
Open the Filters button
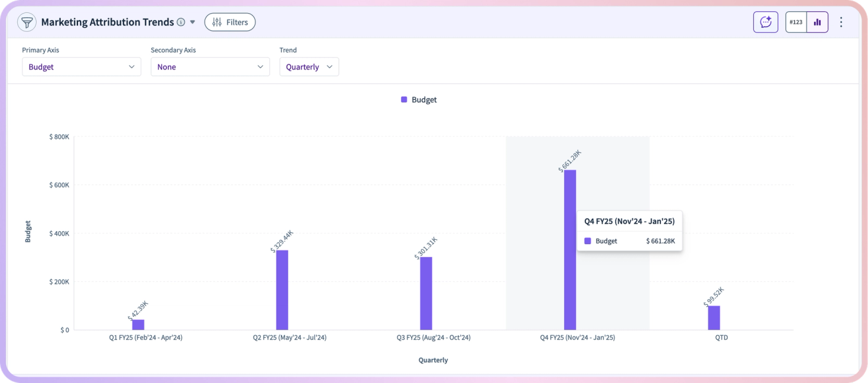coord(230,22)
